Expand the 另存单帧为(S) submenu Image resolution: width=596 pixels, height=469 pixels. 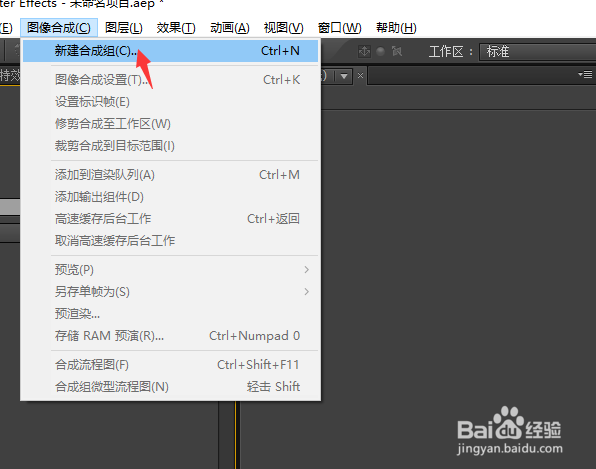(170, 292)
